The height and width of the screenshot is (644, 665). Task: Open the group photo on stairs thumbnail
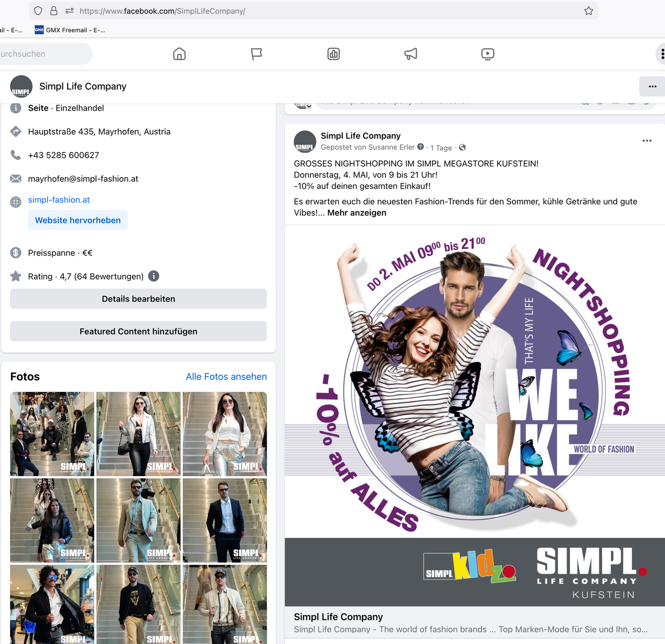(52, 434)
